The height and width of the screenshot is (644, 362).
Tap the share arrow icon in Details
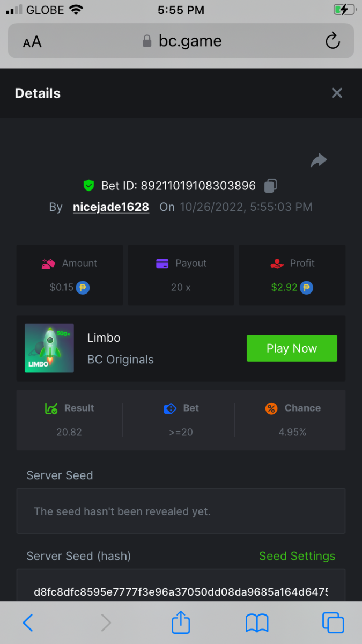tap(319, 160)
